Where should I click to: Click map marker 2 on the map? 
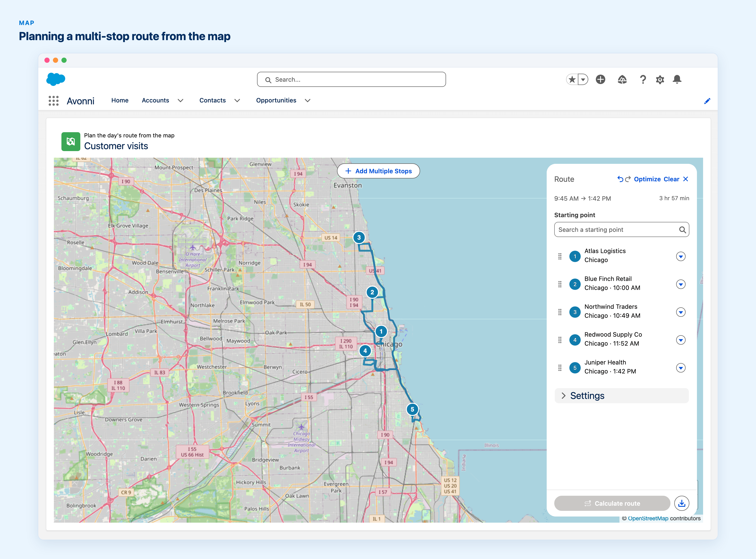[372, 292]
